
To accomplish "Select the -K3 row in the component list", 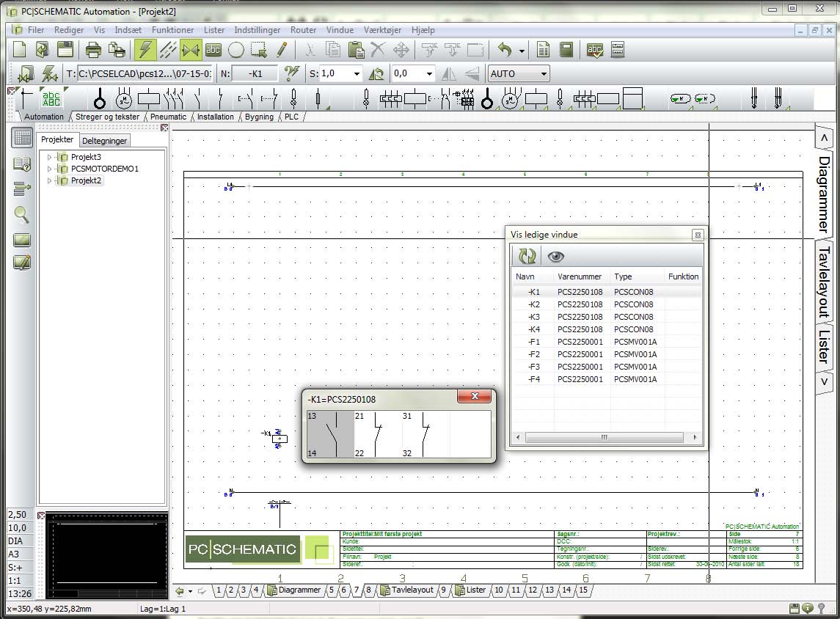I will point(607,317).
